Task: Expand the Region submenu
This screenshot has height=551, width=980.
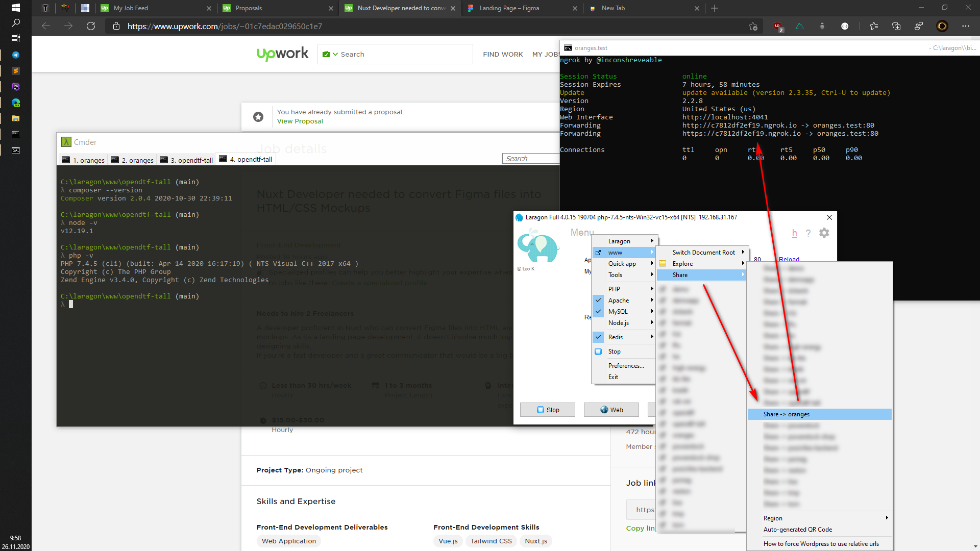Action: [x=820, y=518]
